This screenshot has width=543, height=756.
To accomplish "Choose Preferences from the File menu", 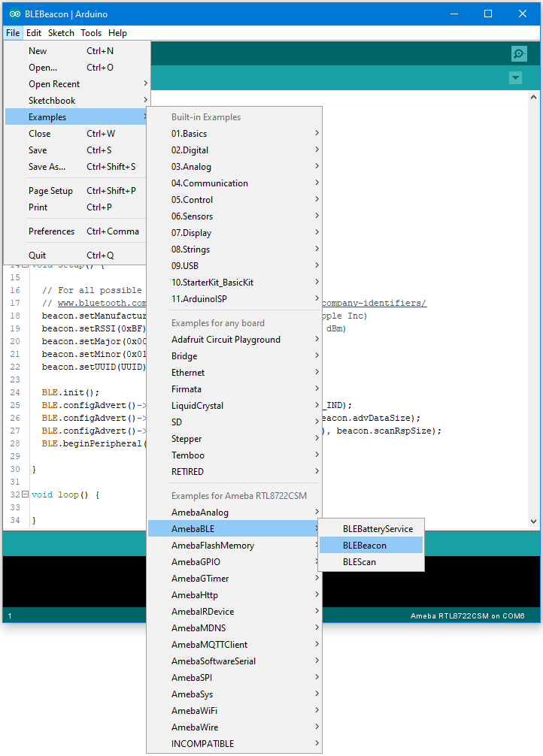I will point(51,231).
